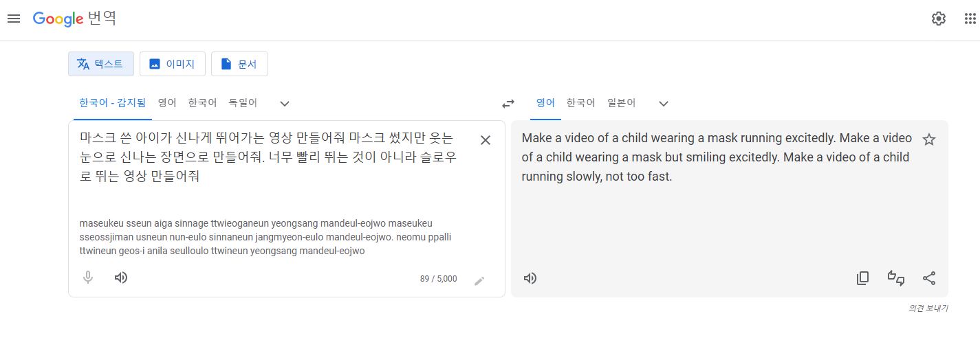Click the Google 번역 logo
The image size is (980, 340).
(74, 19)
